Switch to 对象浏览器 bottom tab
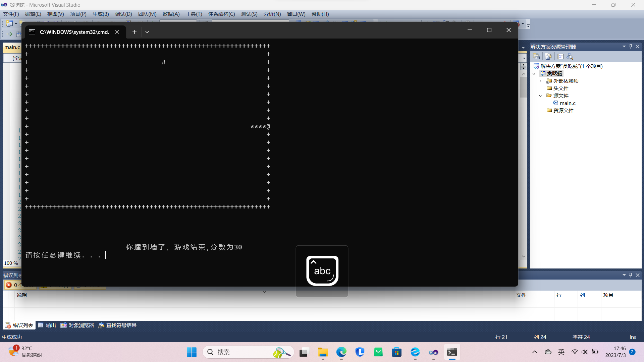 [77, 325]
